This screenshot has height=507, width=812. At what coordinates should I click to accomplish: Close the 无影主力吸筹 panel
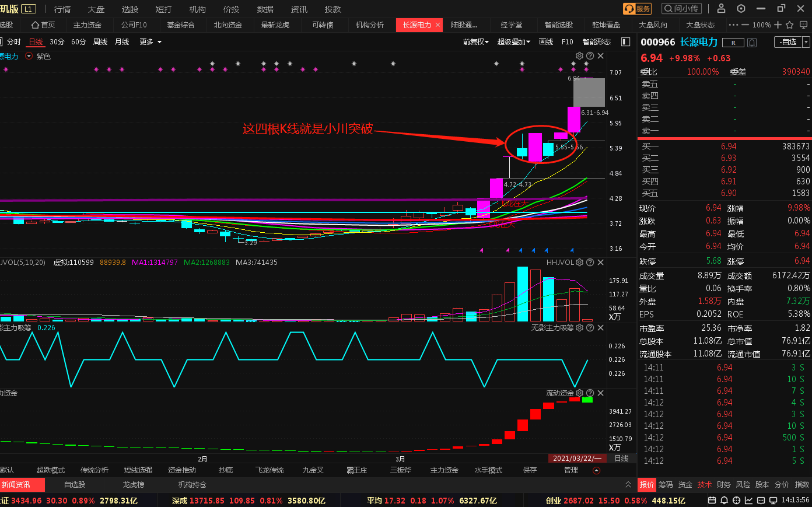coord(600,328)
